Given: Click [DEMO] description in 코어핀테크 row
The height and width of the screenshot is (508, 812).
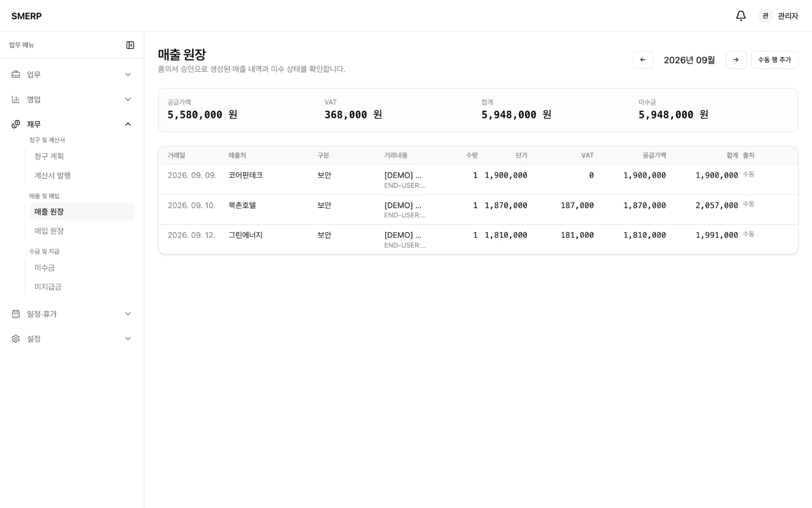Looking at the screenshot, I should [403, 175].
